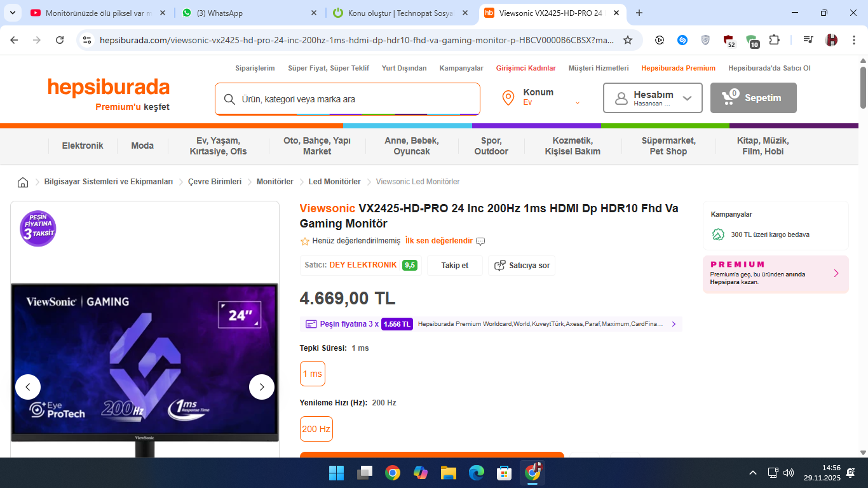Open a new browser tab
This screenshot has height=488, width=868.
pyautogui.click(x=639, y=13)
